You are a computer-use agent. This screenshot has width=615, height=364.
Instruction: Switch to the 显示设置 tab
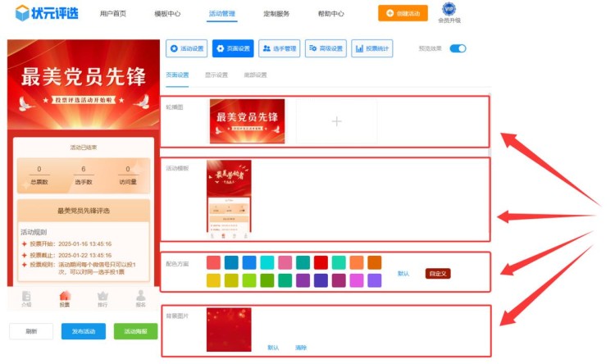tap(216, 75)
